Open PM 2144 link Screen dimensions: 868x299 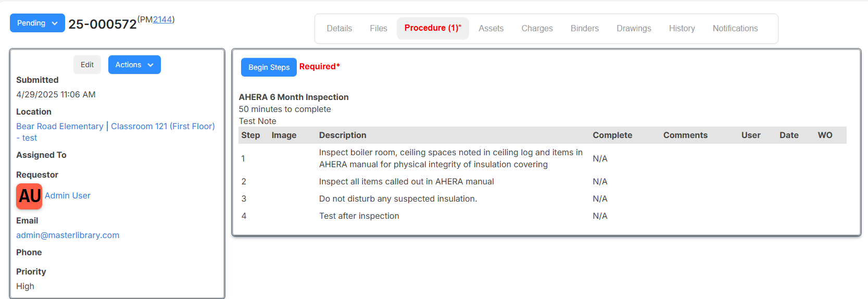162,19
